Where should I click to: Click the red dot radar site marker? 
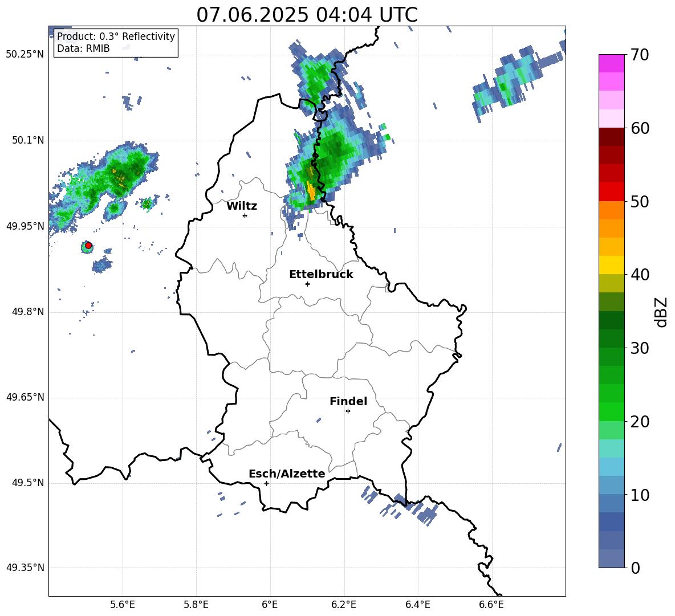point(88,246)
